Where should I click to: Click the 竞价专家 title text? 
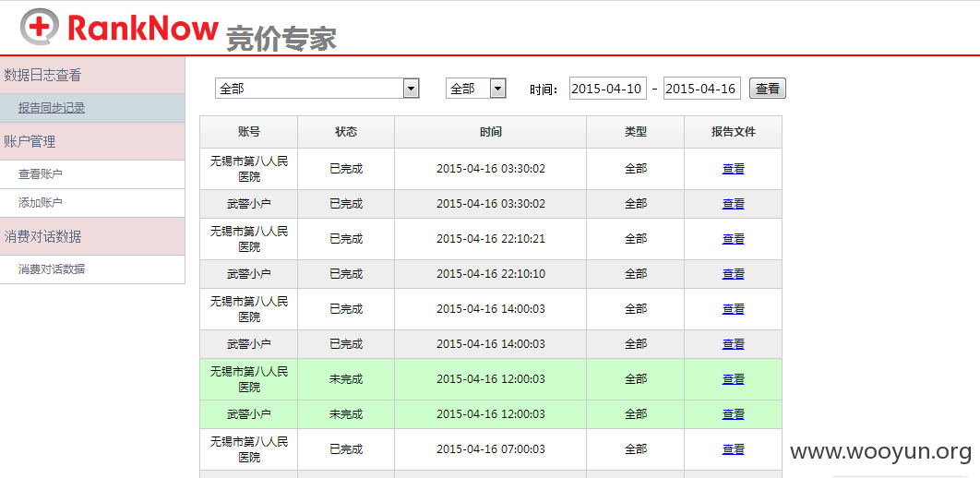[x=281, y=39]
